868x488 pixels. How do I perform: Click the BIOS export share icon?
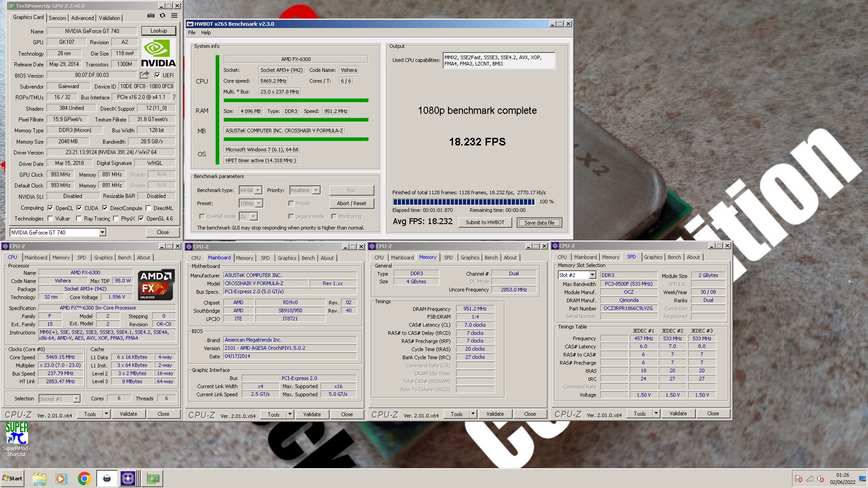click(144, 75)
